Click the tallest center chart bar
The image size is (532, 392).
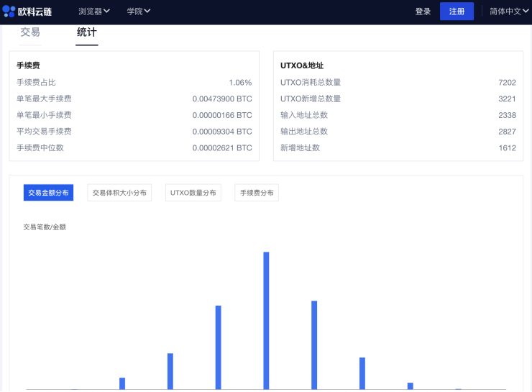(x=266, y=320)
